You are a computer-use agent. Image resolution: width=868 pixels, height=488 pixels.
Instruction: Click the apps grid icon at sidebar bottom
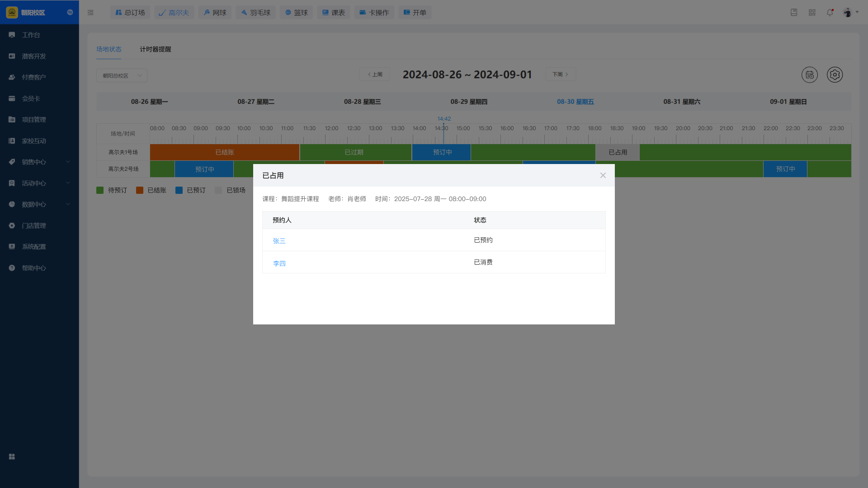12,457
